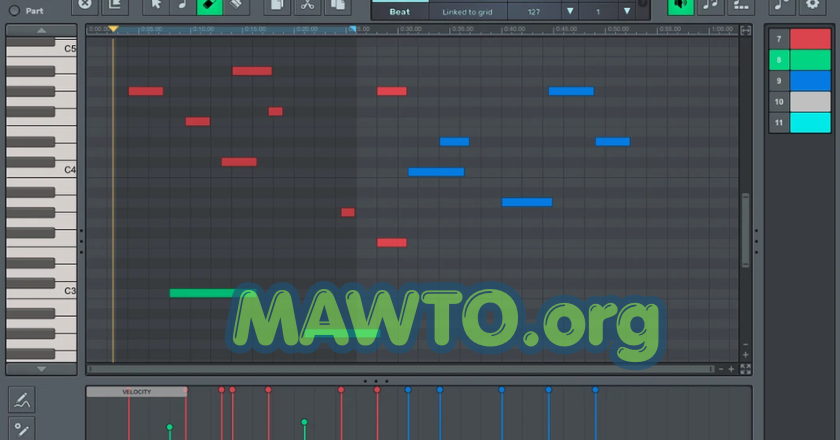
Task: Click the blue loop end marker on the ruler
Action: click(353, 29)
